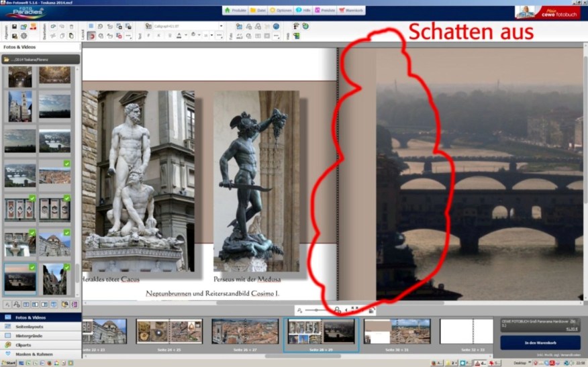
Task: Open the Produkte menu
Action: pyautogui.click(x=236, y=10)
